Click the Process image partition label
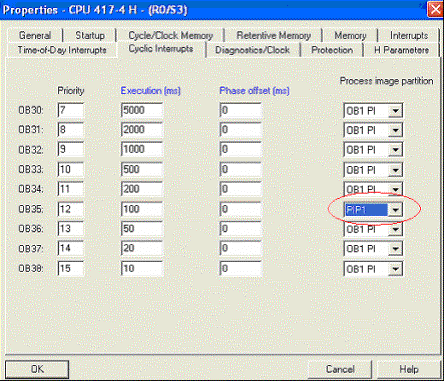Screen dimensions: 444x381 pos(386,81)
